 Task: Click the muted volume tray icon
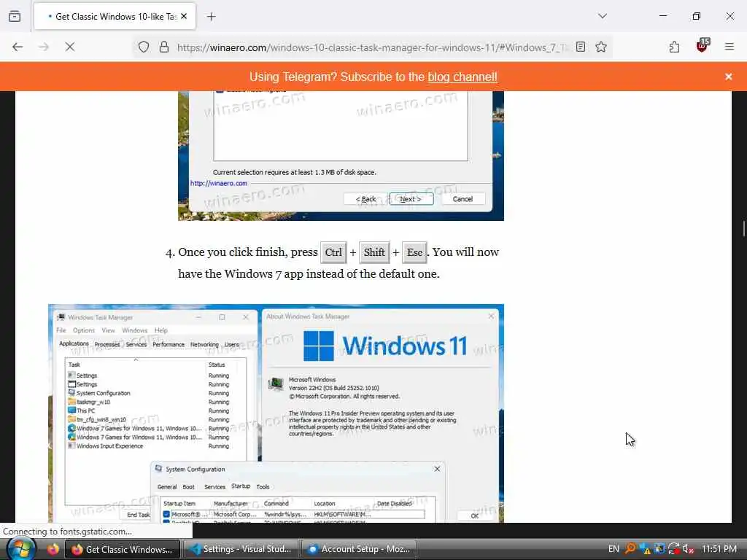688,549
